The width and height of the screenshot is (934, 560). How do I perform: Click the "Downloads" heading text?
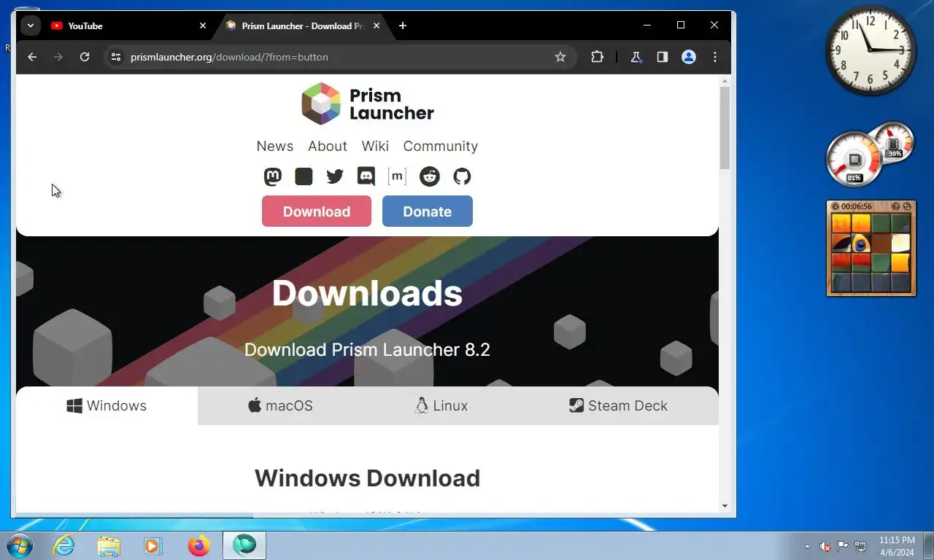coord(367,293)
